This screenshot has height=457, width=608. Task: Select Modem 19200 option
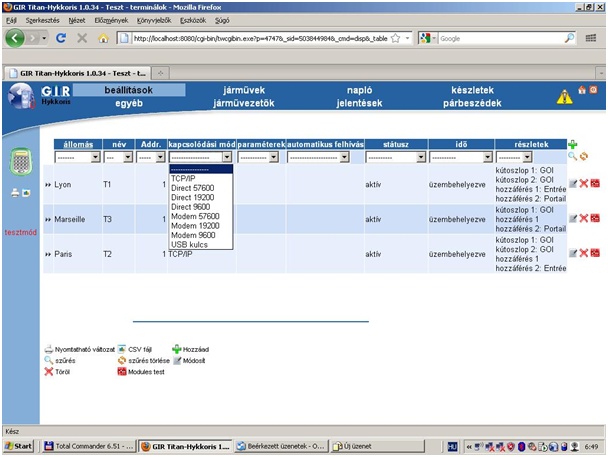pos(201,226)
